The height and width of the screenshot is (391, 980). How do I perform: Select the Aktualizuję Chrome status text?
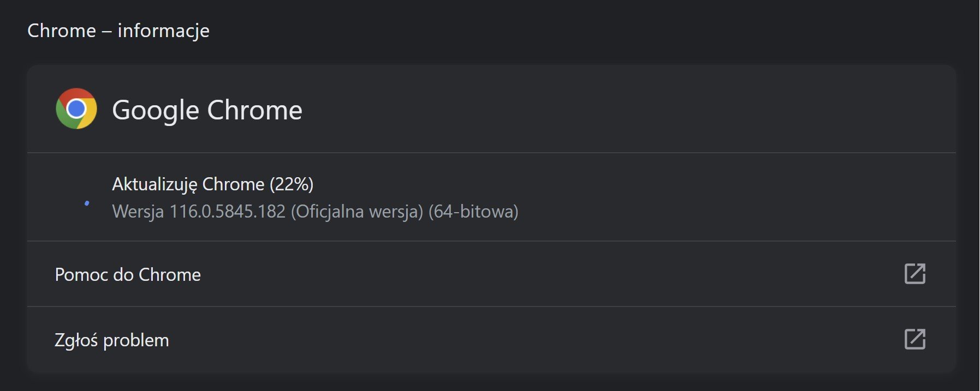(188, 184)
